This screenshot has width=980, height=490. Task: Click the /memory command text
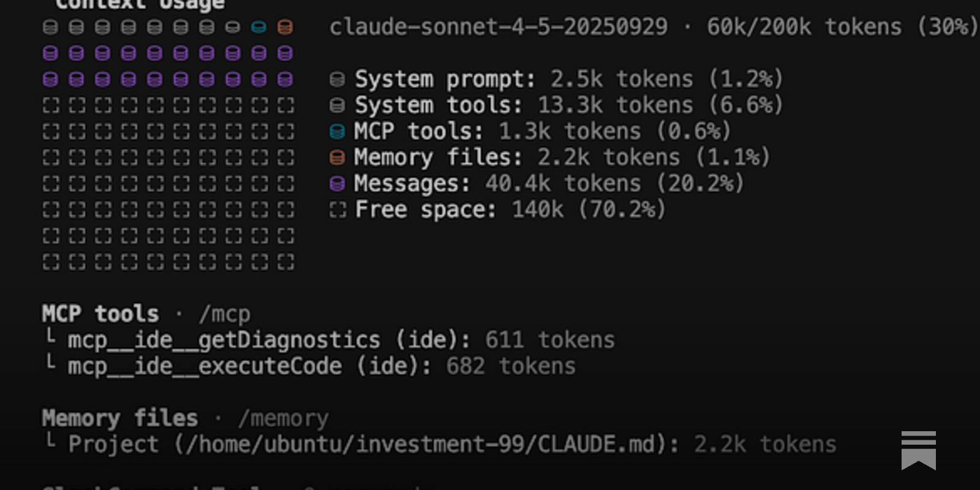(283, 420)
